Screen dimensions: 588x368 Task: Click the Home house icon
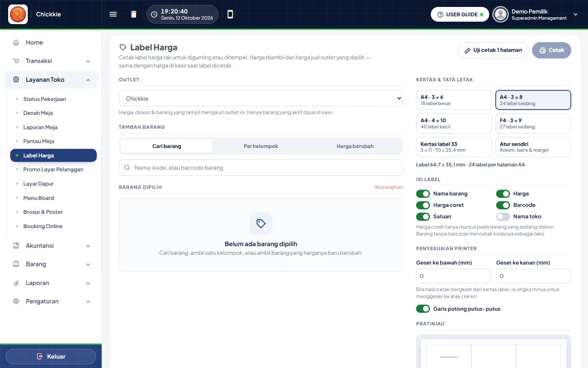[x=16, y=43]
